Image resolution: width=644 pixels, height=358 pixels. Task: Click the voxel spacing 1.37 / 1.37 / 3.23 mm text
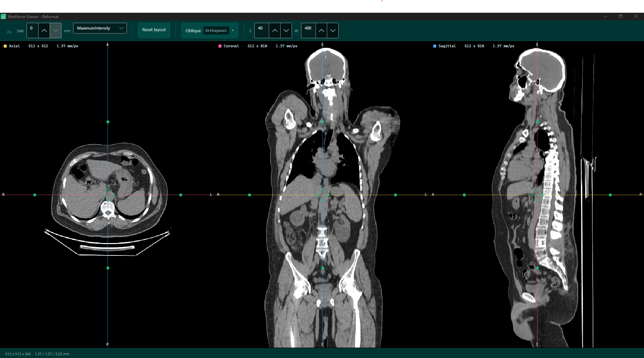point(52,354)
